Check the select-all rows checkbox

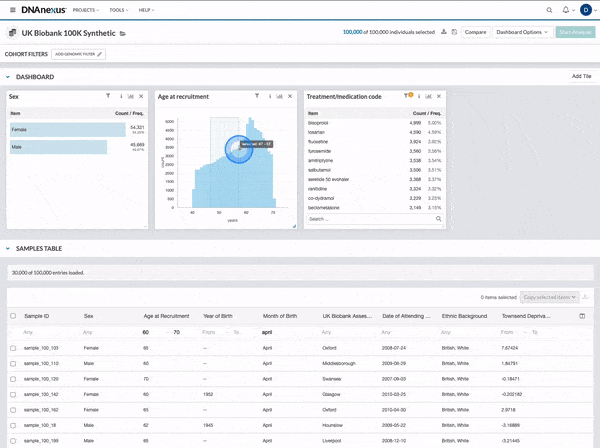point(13,316)
